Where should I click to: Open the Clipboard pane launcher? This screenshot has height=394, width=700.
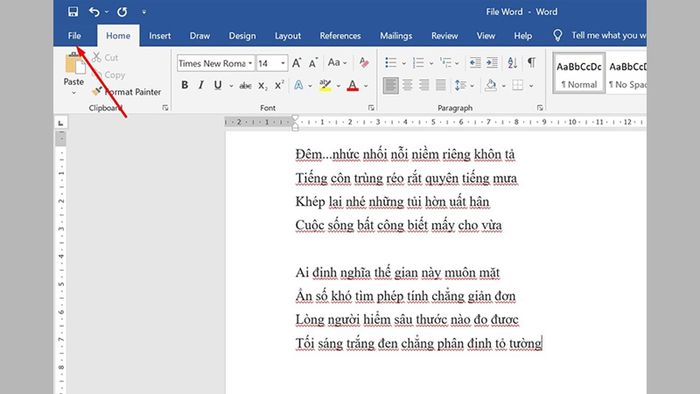tap(165, 108)
